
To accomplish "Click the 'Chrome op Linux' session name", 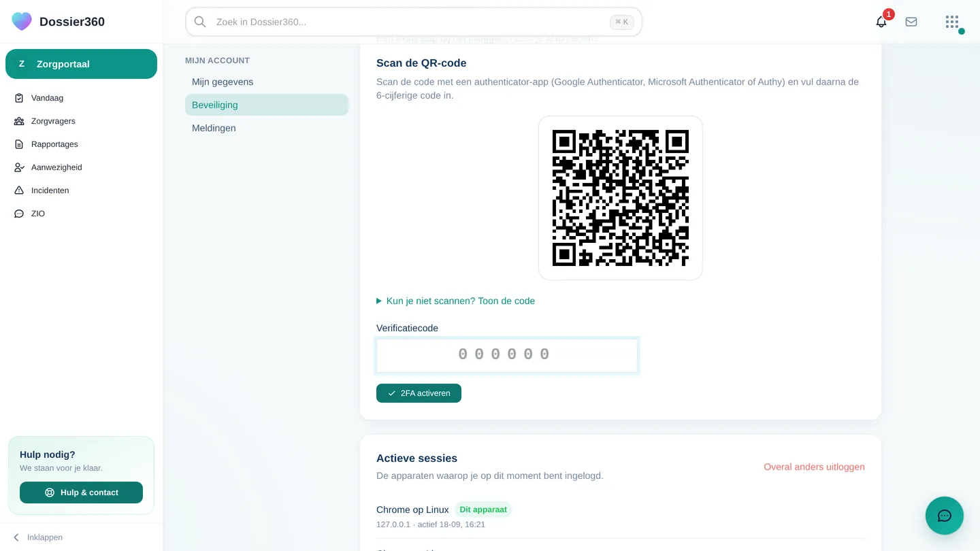I will [412, 510].
